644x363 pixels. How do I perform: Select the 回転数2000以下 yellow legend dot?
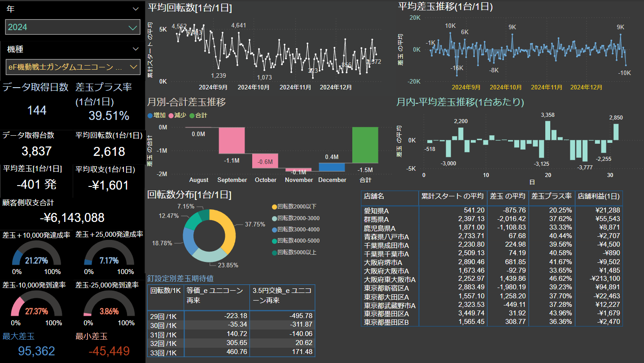[274, 207]
